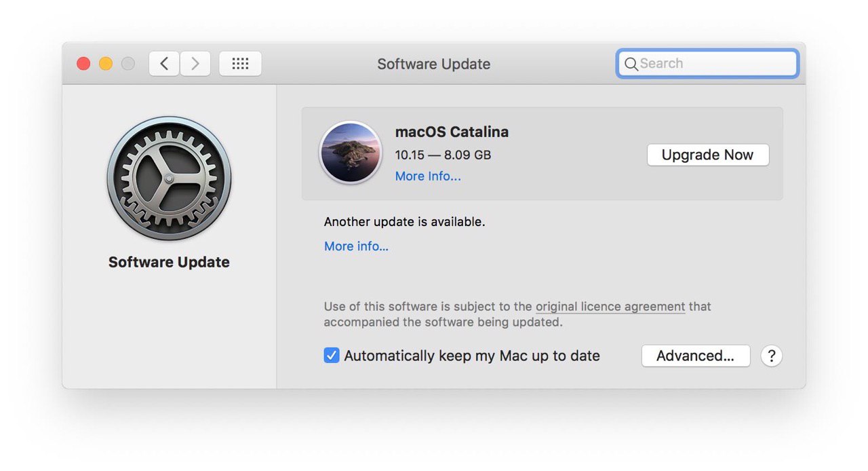Viewport: 868px width, 471px height.
Task: Open the original licence agreement link
Action: [x=610, y=307]
